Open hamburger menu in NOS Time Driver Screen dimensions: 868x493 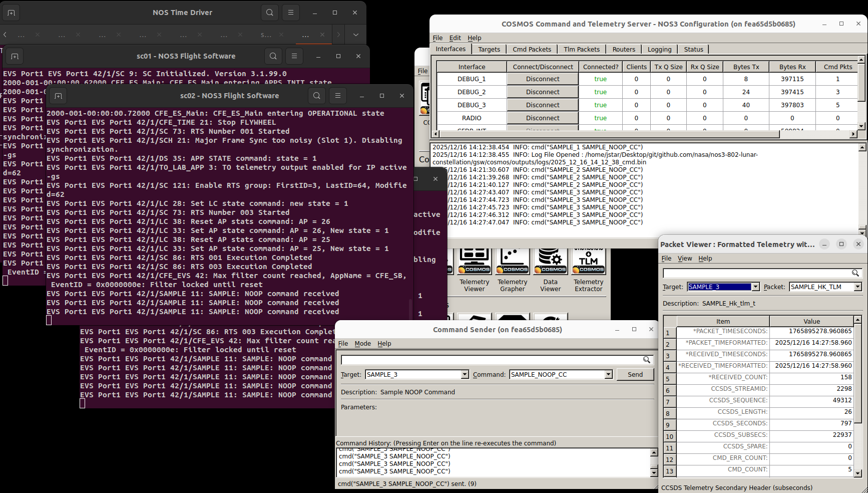coord(291,13)
